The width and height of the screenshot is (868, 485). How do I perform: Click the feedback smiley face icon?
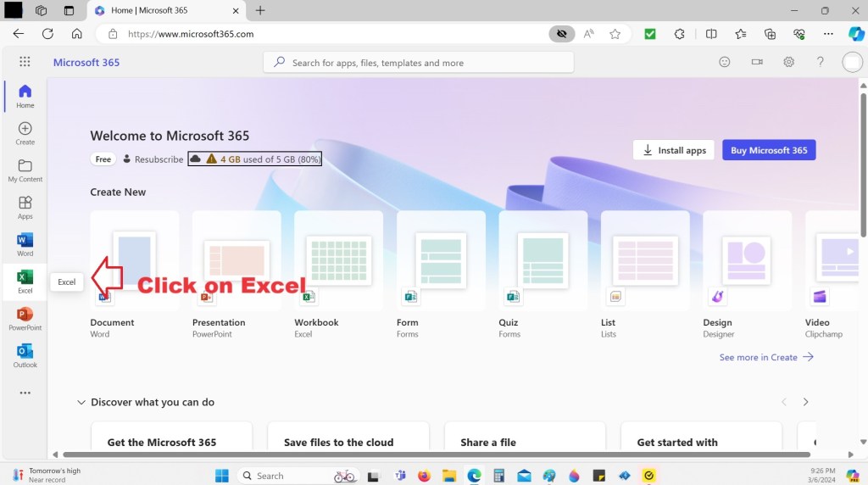pos(724,62)
